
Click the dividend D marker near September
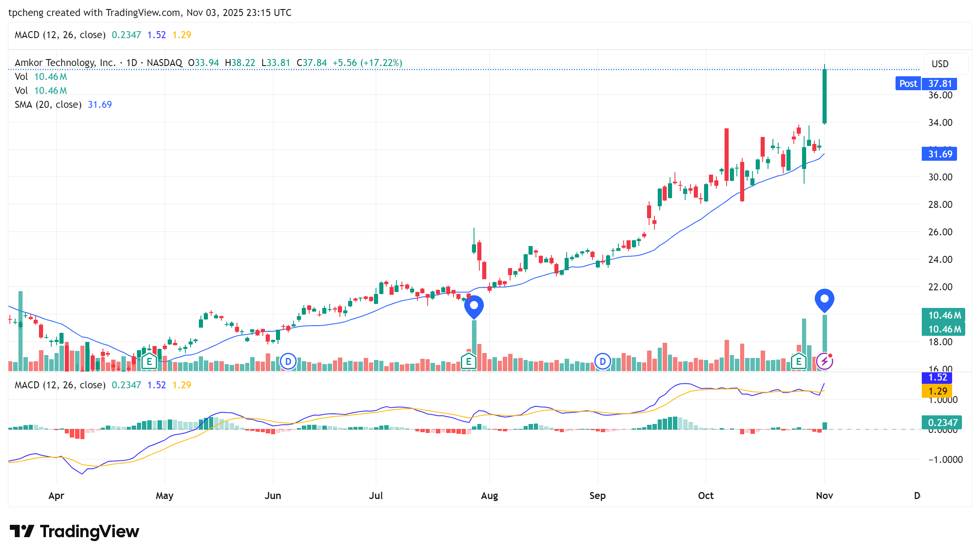click(602, 361)
